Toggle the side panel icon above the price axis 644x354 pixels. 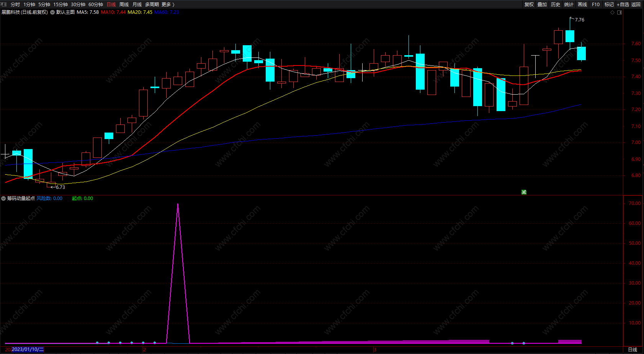(619, 12)
